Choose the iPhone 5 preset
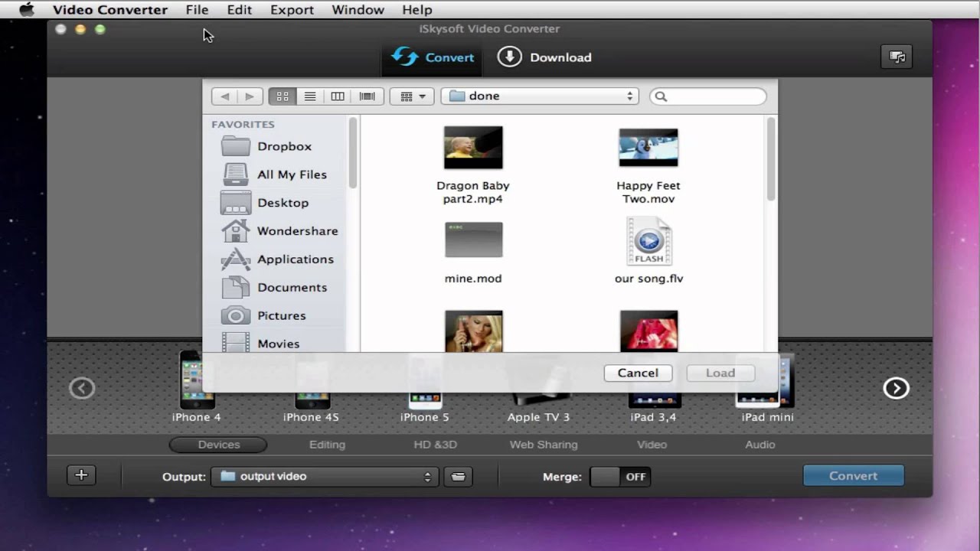 pos(425,386)
